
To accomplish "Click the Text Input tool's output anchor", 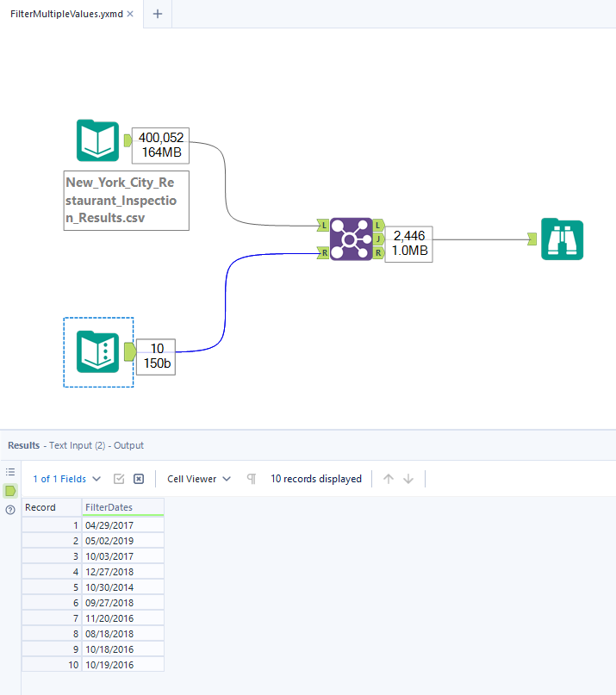I will 129,352.
